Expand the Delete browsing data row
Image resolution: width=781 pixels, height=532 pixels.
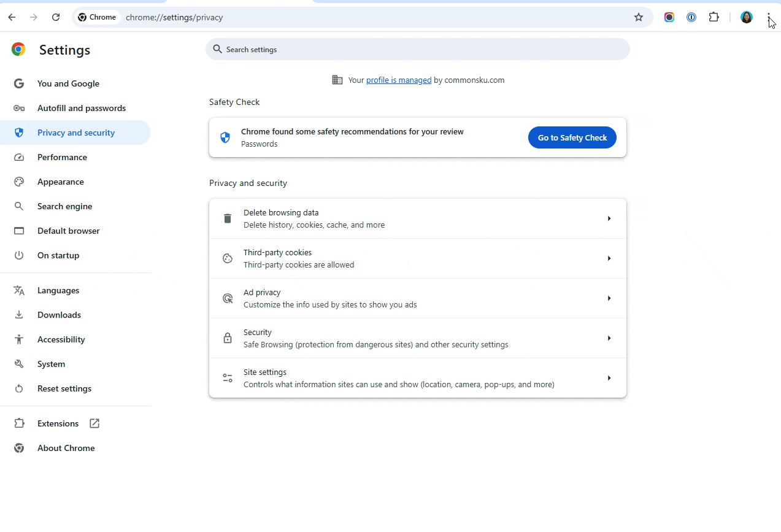point(609,218)
